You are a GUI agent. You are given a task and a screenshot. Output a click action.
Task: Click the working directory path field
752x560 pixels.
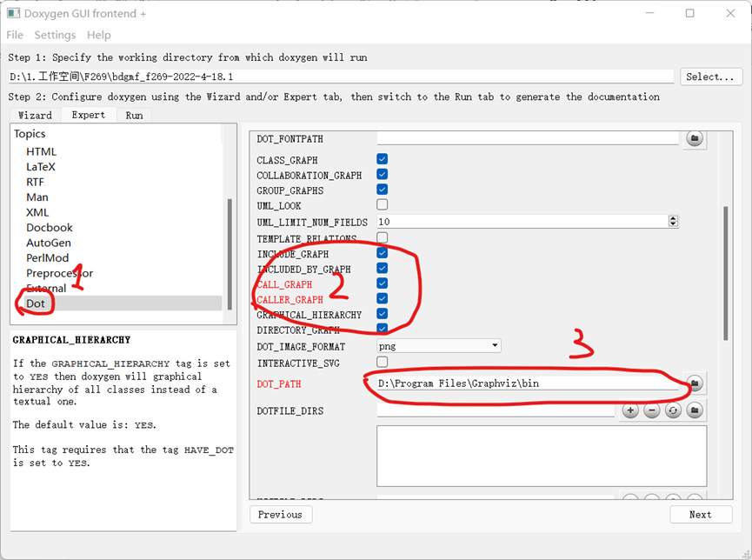(341, 77)
